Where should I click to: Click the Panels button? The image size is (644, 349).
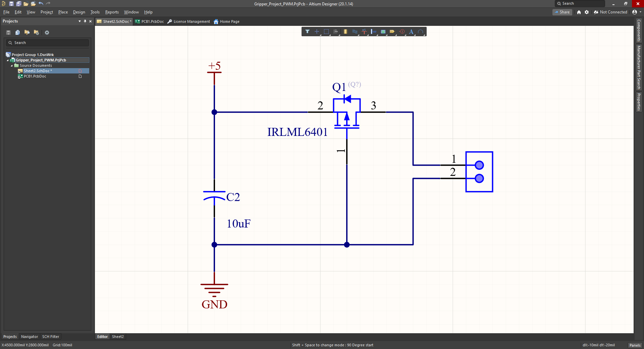[x=635, y=345]
